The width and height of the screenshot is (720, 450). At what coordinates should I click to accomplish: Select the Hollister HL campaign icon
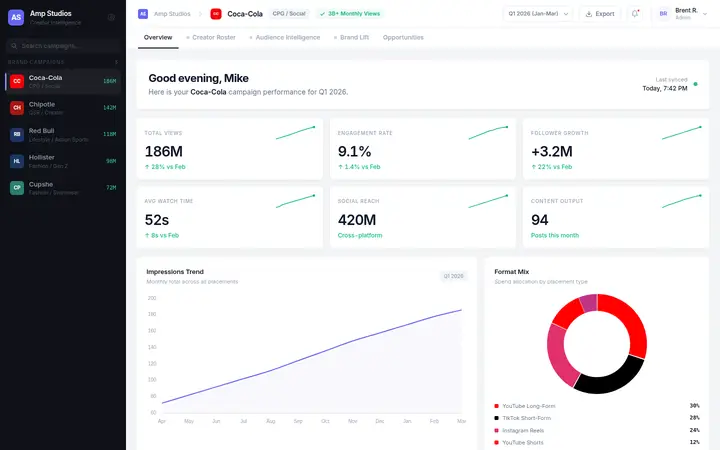(x=17, y=161)
